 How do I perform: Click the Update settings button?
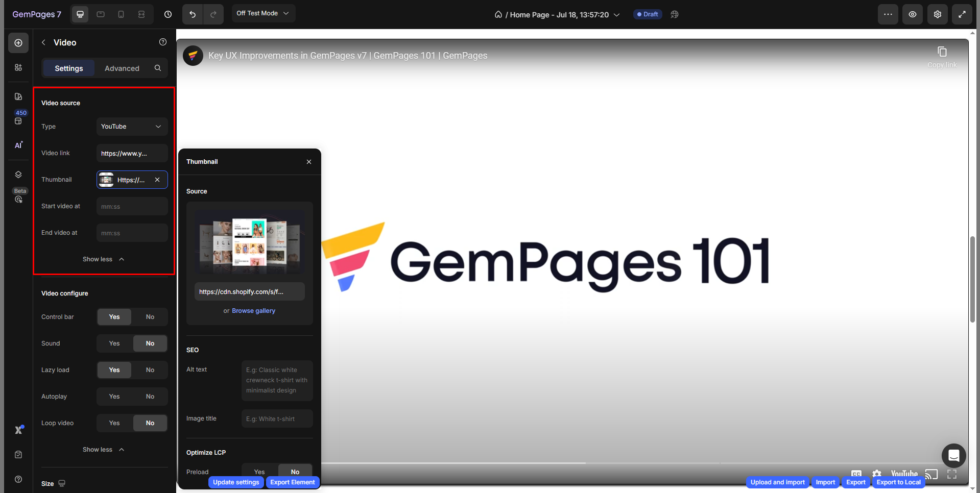236,482
